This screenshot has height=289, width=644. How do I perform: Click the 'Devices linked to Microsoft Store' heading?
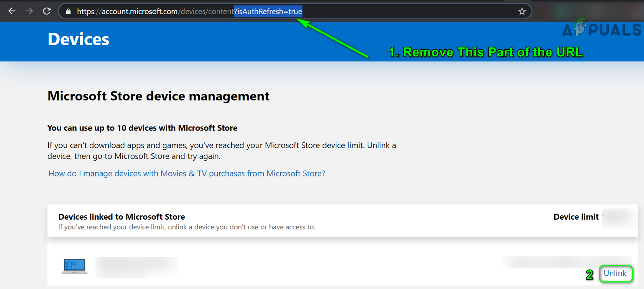coord(122,217)
